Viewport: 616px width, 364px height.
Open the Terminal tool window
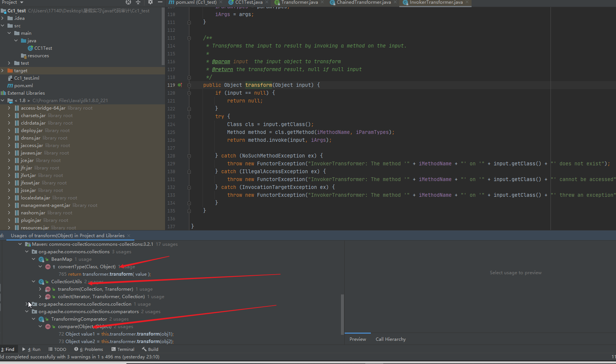[x=123, y=349]
